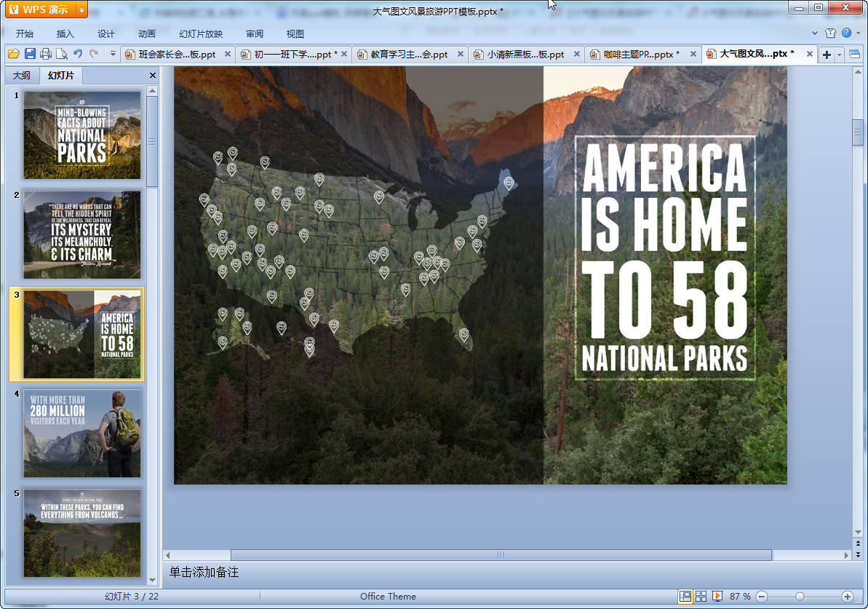Click 单击添加备注 notes area

pyautogui.click(x=204, y=573)
